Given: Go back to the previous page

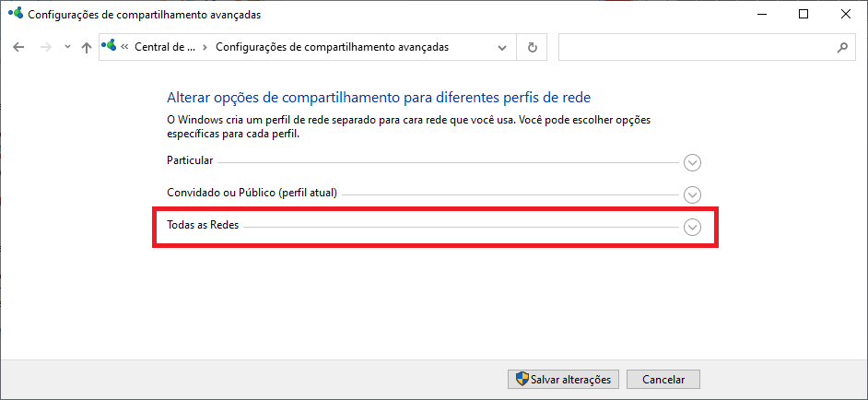Looking at the screenshot, I should (18, 47).
